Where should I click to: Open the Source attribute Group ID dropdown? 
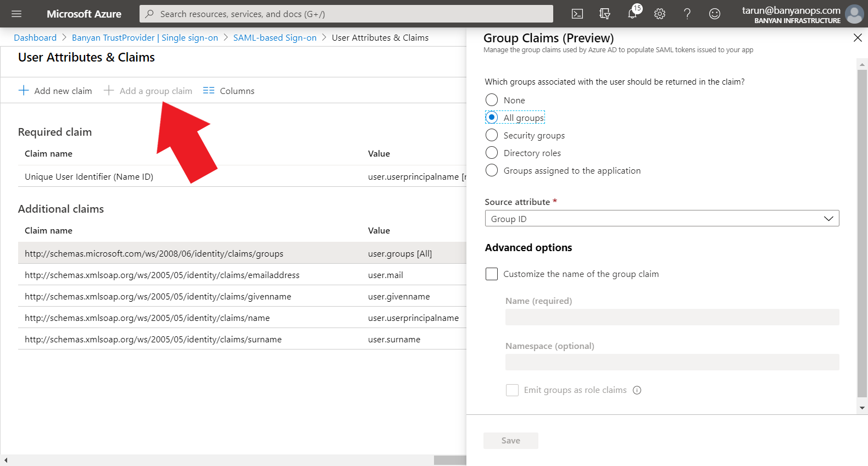click(x=662, y=218)
